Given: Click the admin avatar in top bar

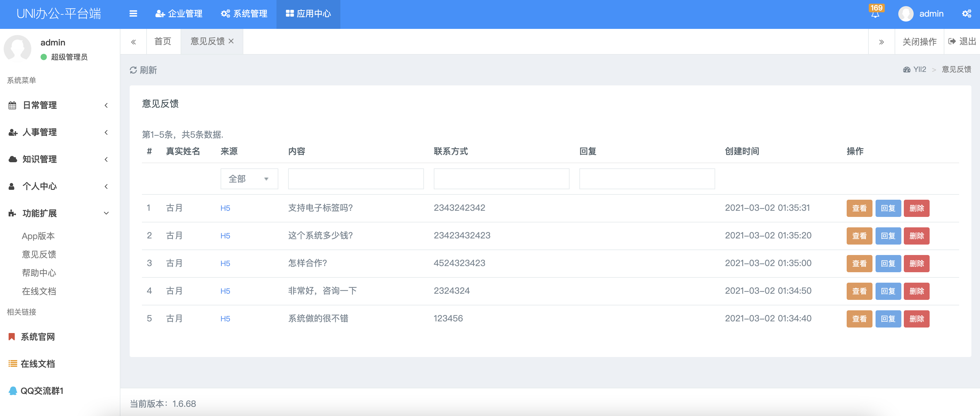Looking at the screenshot, I should (x=905, y=14).
